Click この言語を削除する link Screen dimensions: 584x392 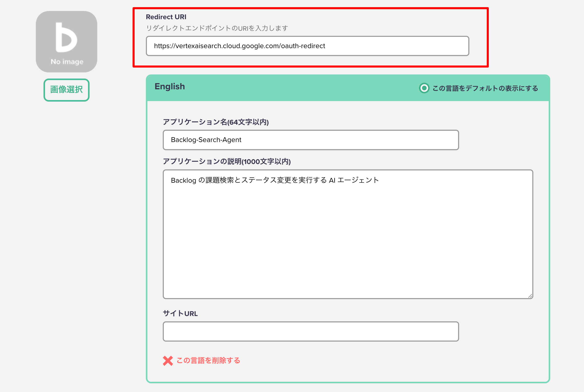pos(208,360)
